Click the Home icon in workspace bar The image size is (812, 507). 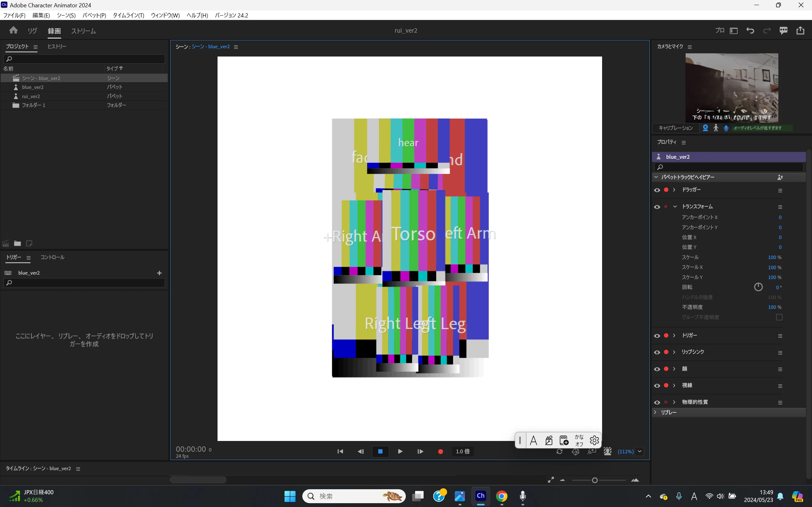13,30
